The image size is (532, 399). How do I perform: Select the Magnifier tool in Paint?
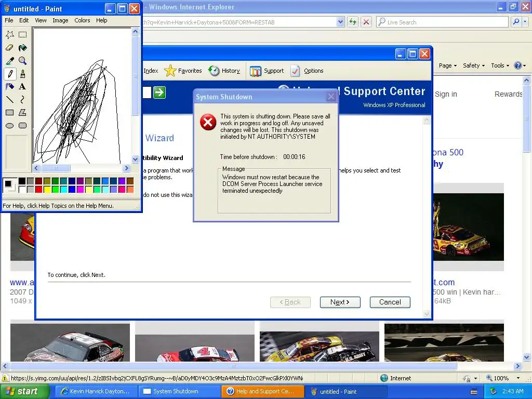pyautogui.click(x=23, y=61)
